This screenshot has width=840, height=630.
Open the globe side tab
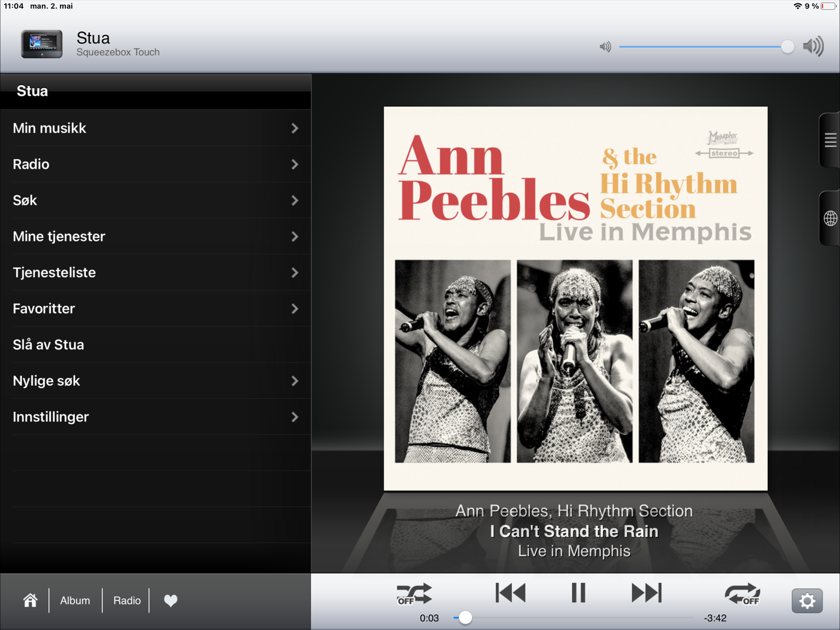click(830, 218)
